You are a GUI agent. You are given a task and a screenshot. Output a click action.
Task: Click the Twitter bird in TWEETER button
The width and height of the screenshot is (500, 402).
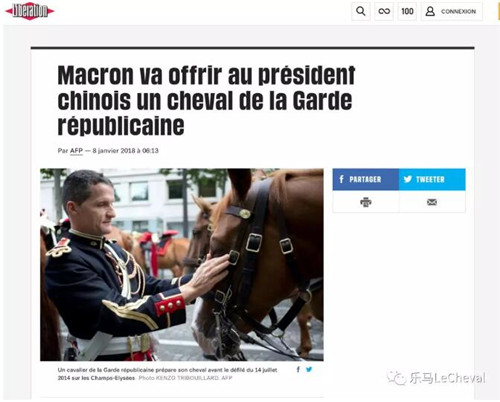[x=408, y=179]
